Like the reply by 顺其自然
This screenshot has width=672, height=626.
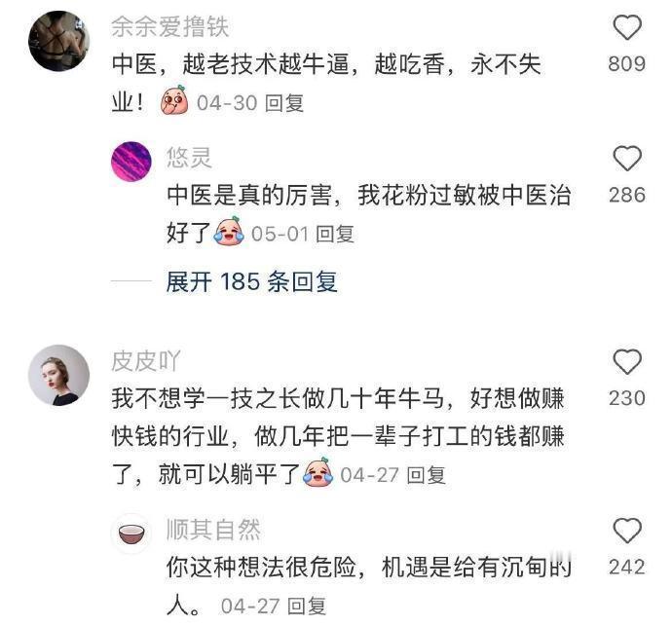pyautogui.click(x=627, y=531)
